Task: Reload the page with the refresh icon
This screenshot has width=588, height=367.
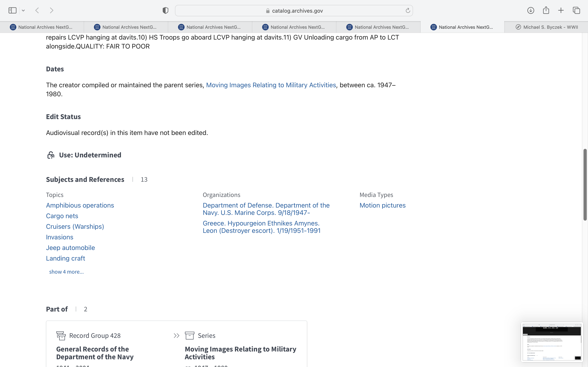Action: tap(408, 10)
